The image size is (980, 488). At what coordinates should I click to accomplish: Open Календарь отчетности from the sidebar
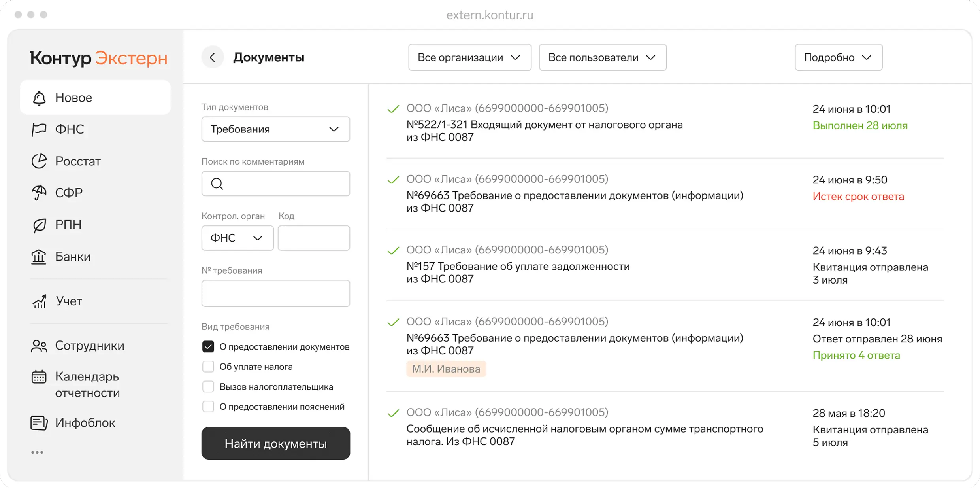point(87,384)
